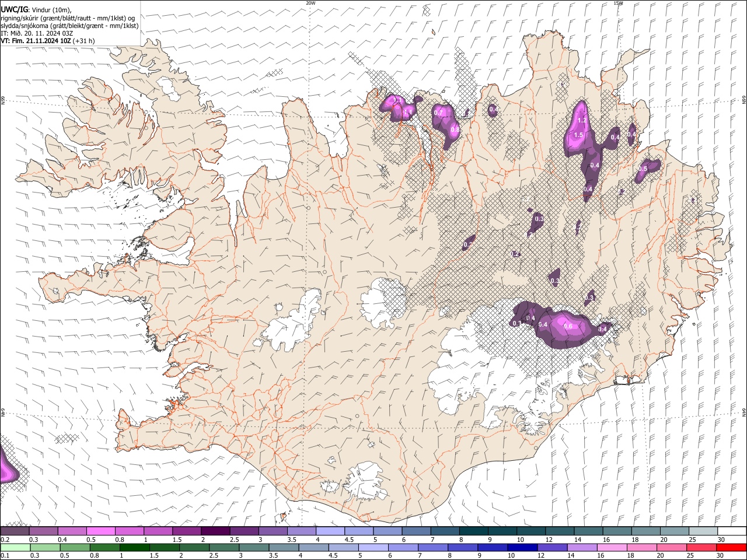The width and height of the screenshot is (747, 560).
Task: Click lower legend pink swatch between 18 and 20
Action: 641,547
